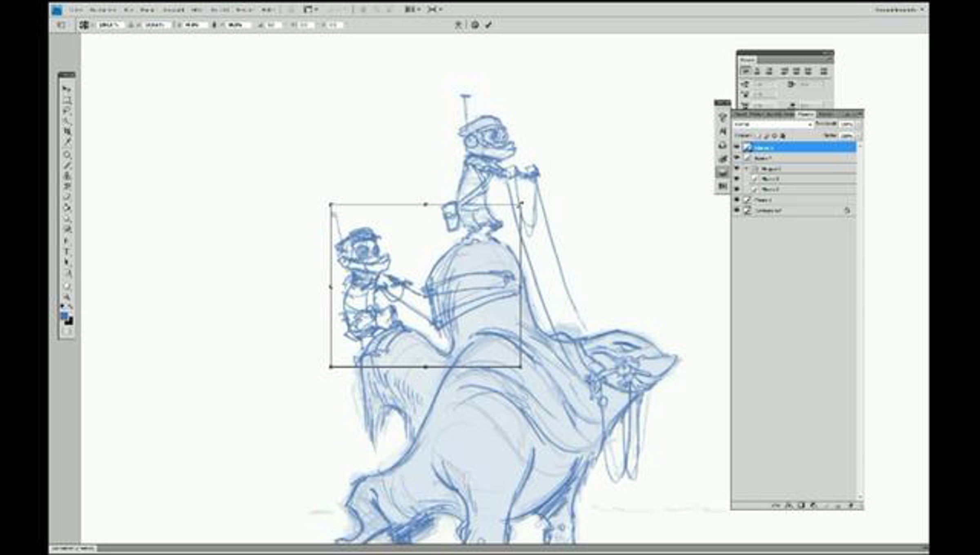Commit the transform with the checkmark
This screenshot has height=555, width=980.
point(488,25)
